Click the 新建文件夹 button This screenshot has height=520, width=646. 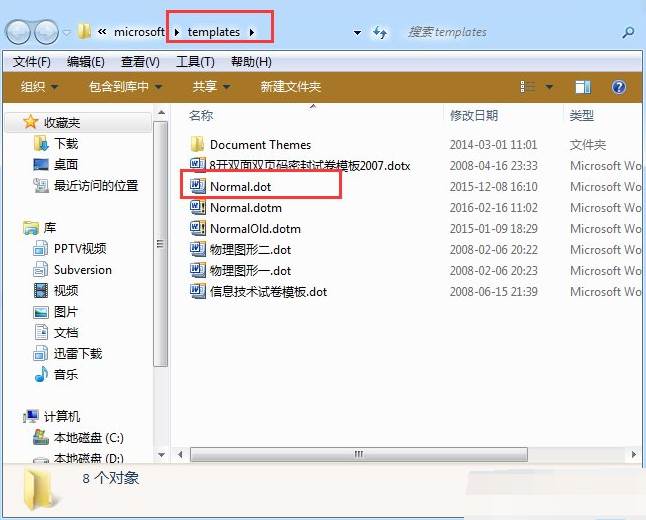[x=290, y=87]
